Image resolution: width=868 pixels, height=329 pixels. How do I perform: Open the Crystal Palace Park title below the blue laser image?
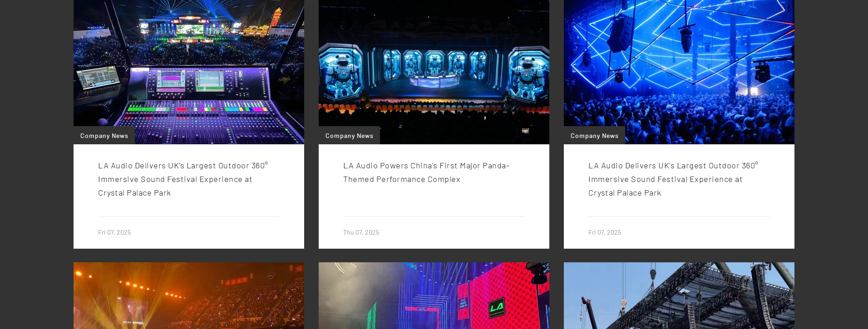click(x=673, y=179)
